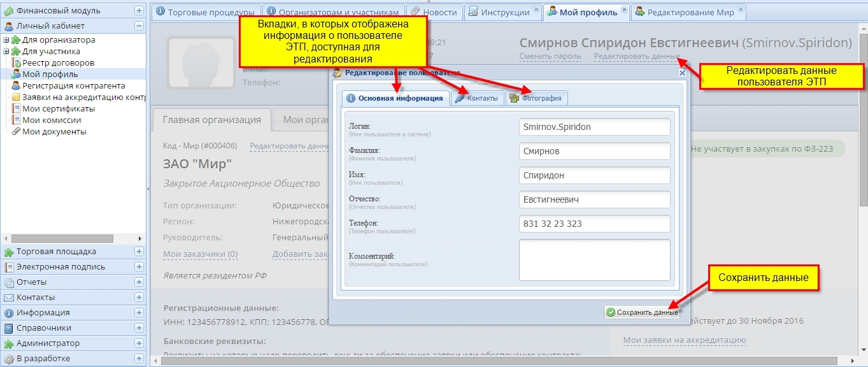Collapse the Личный кабинет panel
This screenshot has width=868, height=367.
139,26
